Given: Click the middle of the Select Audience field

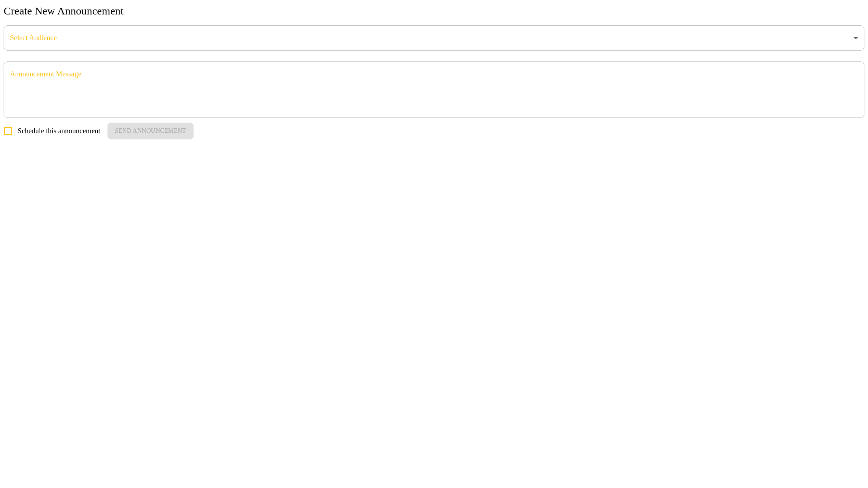Looking at the screenshot, I should point(434,38).
